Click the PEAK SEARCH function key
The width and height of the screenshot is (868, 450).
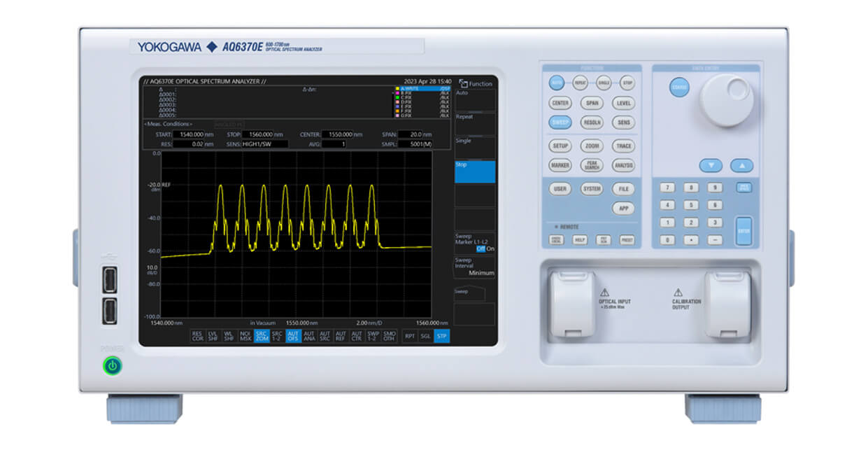point(592,166)
